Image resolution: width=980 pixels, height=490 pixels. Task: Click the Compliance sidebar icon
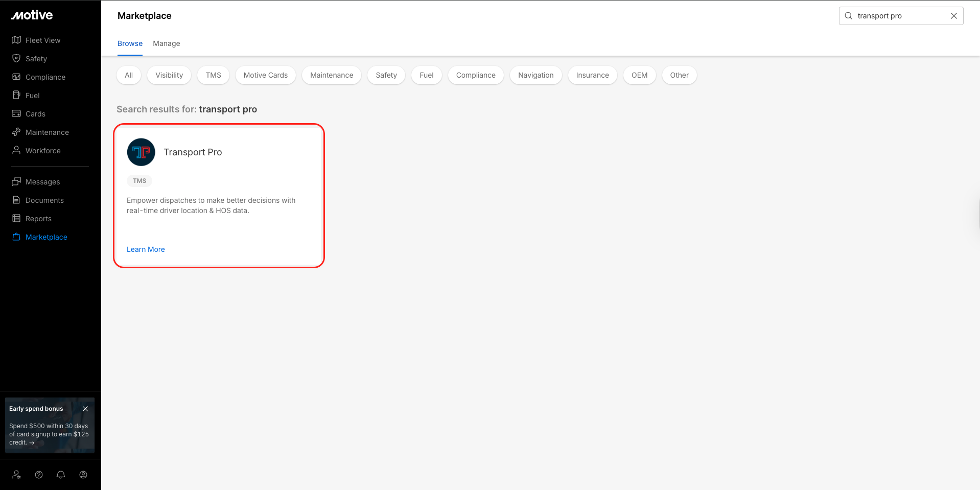16,77
